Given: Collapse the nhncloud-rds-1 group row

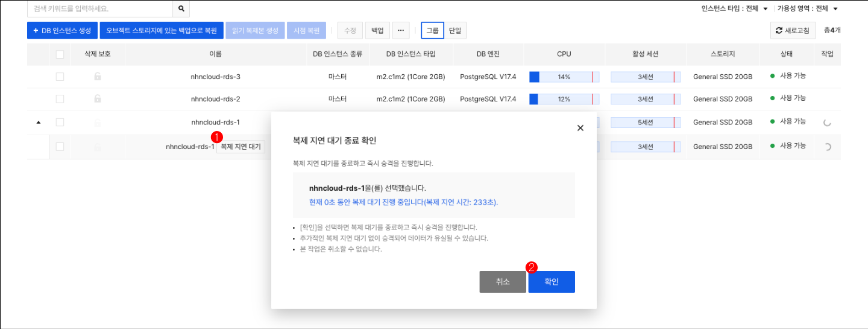Looking at the screenshot, I should (39, 122).
